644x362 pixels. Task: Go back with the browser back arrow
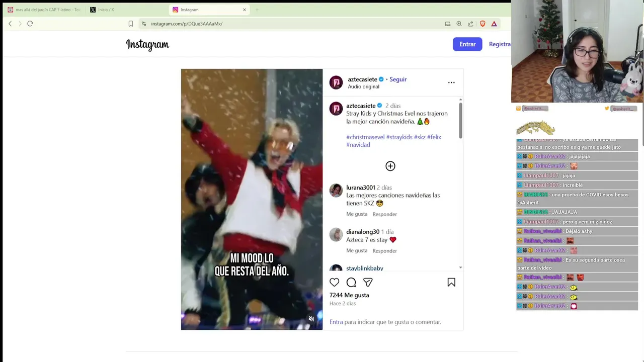coord(10,24)
